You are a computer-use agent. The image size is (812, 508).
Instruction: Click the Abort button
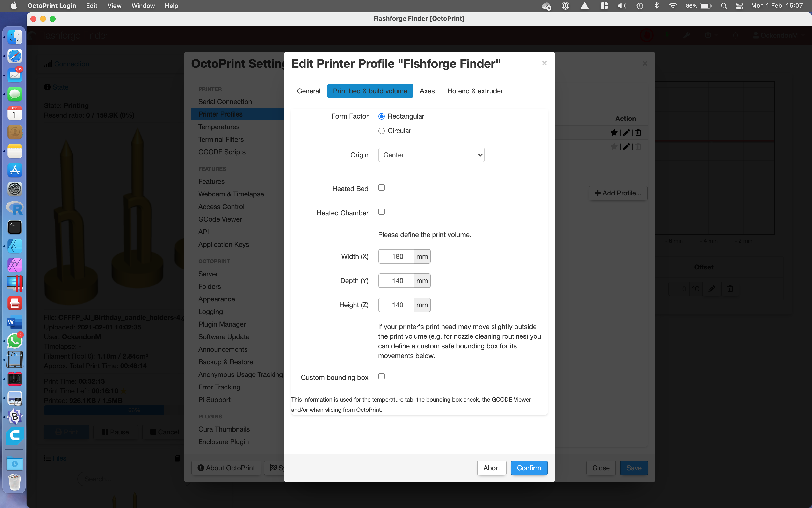click(492, 468)
